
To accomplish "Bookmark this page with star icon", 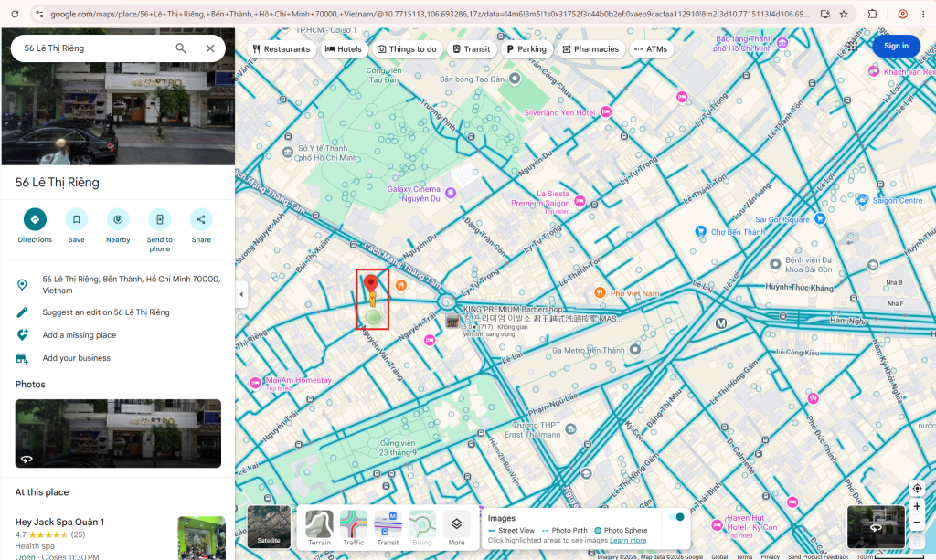I will coord(844,14).
